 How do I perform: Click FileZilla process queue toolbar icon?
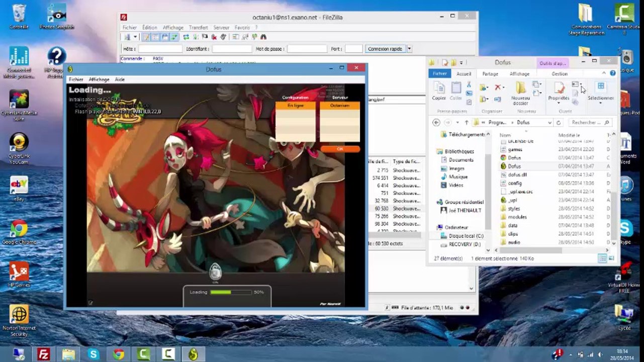pyautogui.click(x=196, y=37)
